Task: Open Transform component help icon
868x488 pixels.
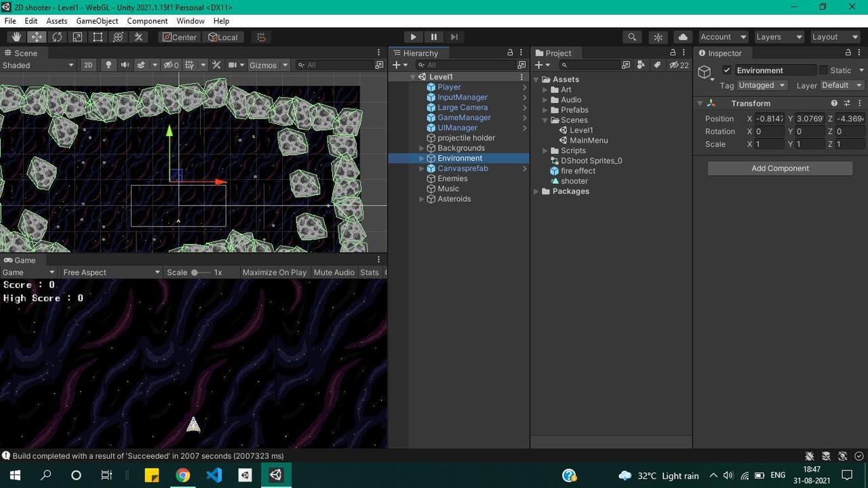Action: (834, 104)
